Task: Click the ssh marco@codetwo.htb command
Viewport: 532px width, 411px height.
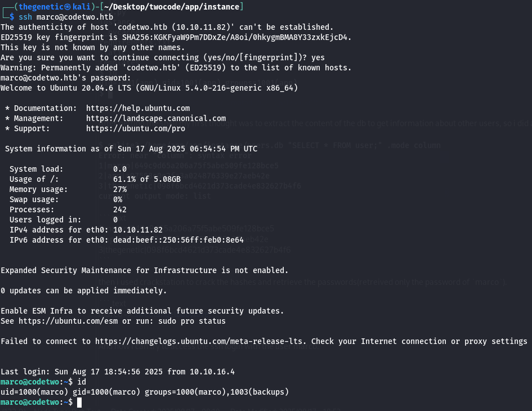Action: [x=66, y=17]
